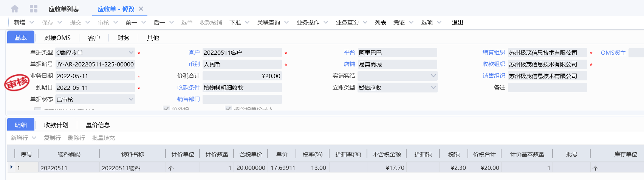Click the 单据编号 input field
Viewport: 644px width, 180px height.
[x=95, y=64]
